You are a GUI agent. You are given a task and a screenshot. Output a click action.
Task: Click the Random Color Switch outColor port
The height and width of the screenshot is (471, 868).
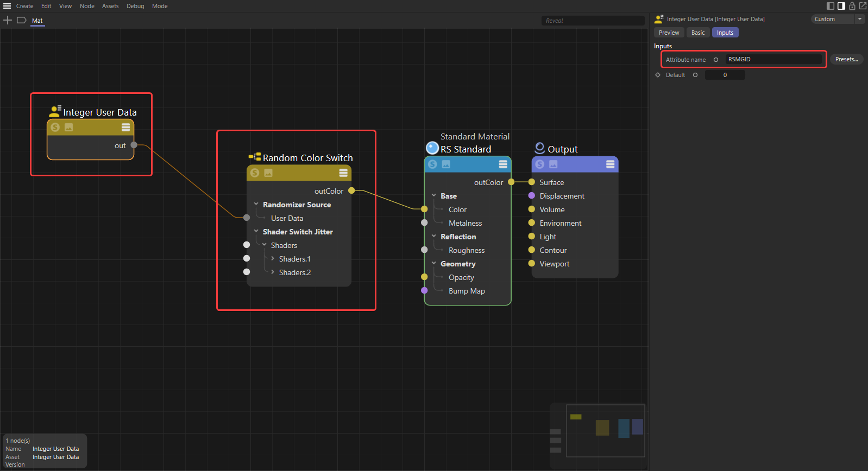(x=351, y=190)
